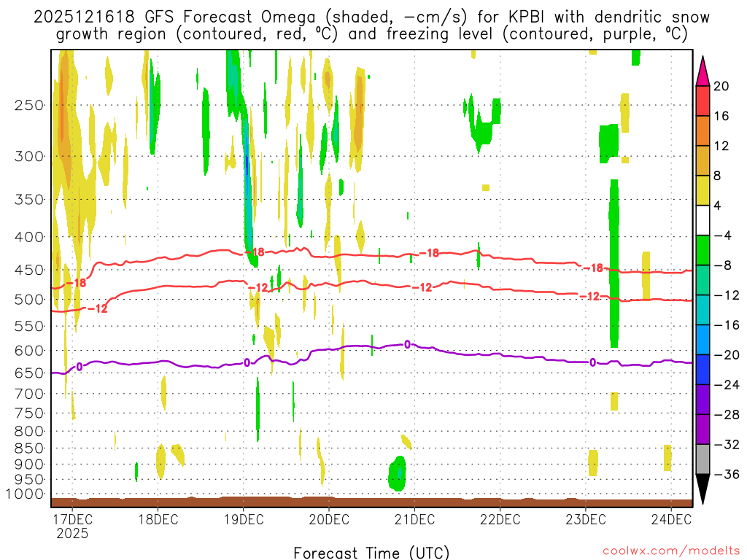Select the 18DEC time axis label

158,519
